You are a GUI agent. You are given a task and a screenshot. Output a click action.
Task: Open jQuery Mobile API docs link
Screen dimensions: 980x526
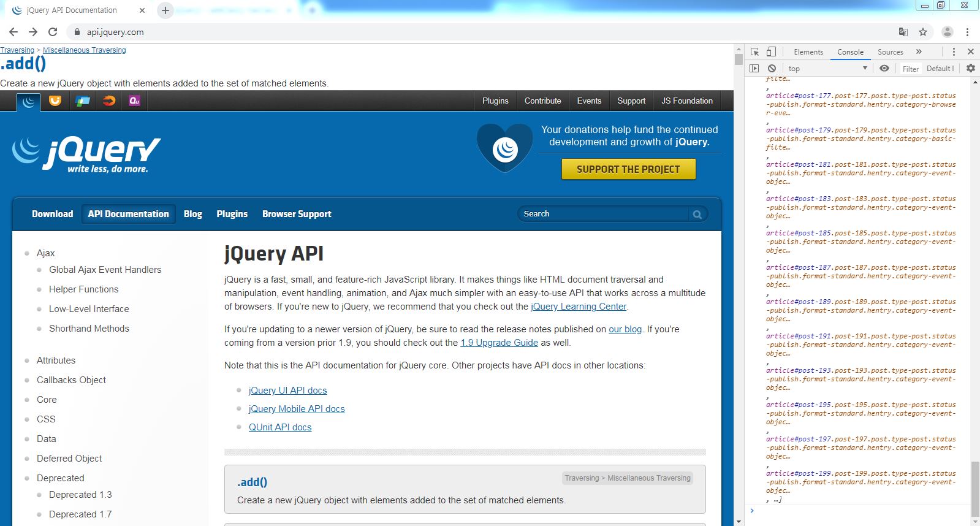click(297, 409)
